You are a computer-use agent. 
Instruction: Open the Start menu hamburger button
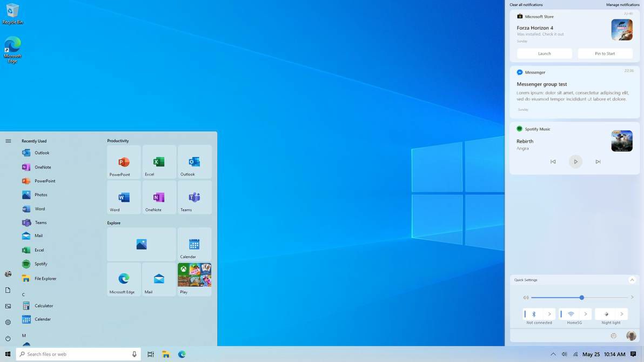pos(8,141)
